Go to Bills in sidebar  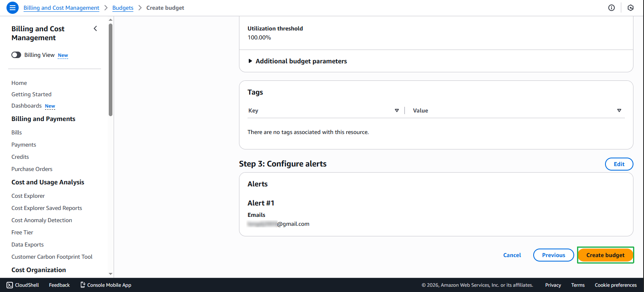coord(17,132)
